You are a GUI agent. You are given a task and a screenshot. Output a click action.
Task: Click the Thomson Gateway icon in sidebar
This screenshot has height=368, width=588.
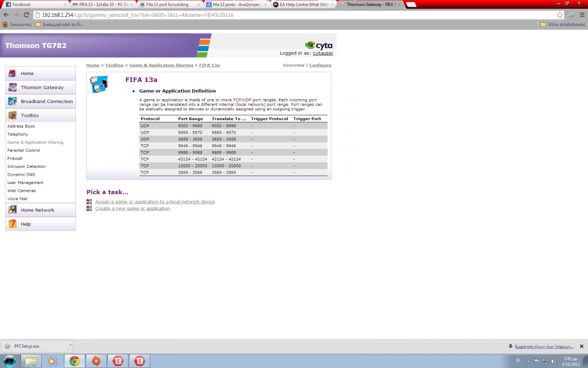click(13, 87)
